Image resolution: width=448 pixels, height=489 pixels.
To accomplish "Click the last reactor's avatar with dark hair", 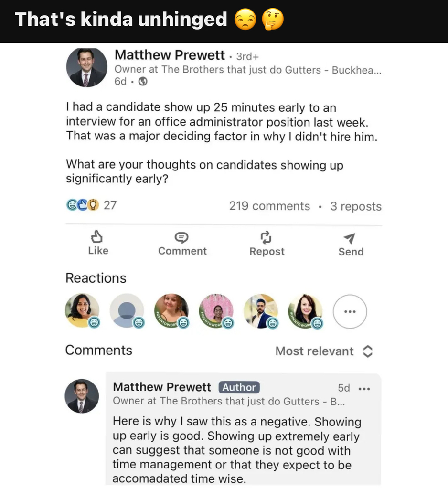I will 305,310.
